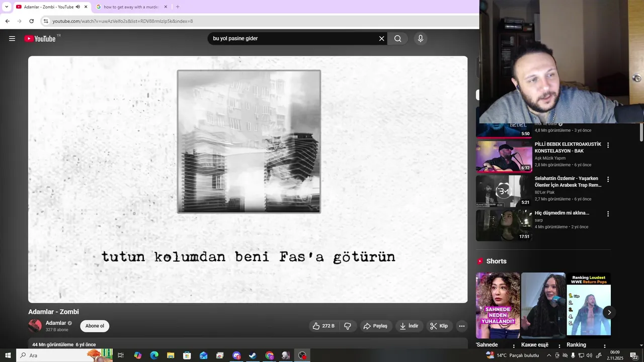Clear the YouTube search text

tap(381, 39)
